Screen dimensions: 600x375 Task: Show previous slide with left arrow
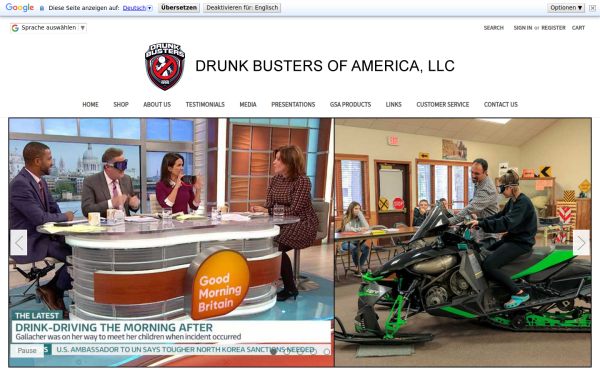tap(19, 243)
